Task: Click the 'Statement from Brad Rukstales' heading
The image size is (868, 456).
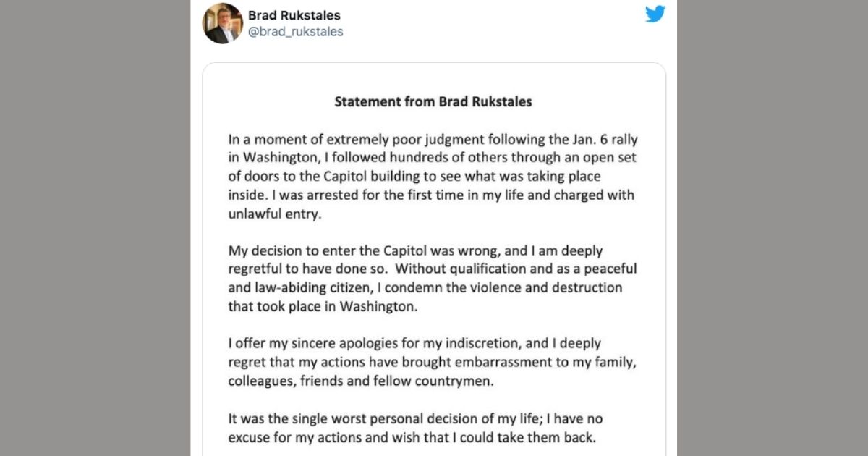Action: [433, 101]
